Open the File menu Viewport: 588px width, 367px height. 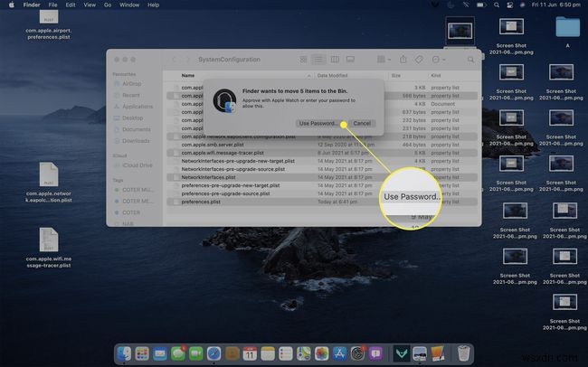coord(52,5)
